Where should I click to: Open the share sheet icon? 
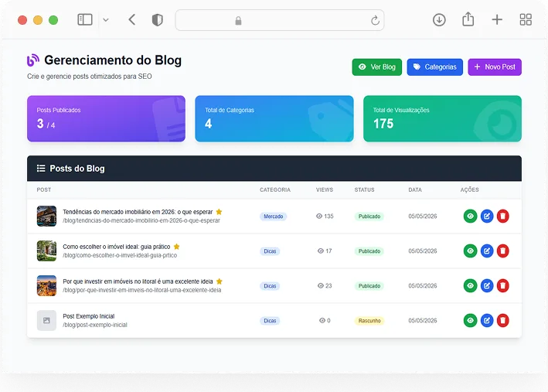[x=468, y=19]
